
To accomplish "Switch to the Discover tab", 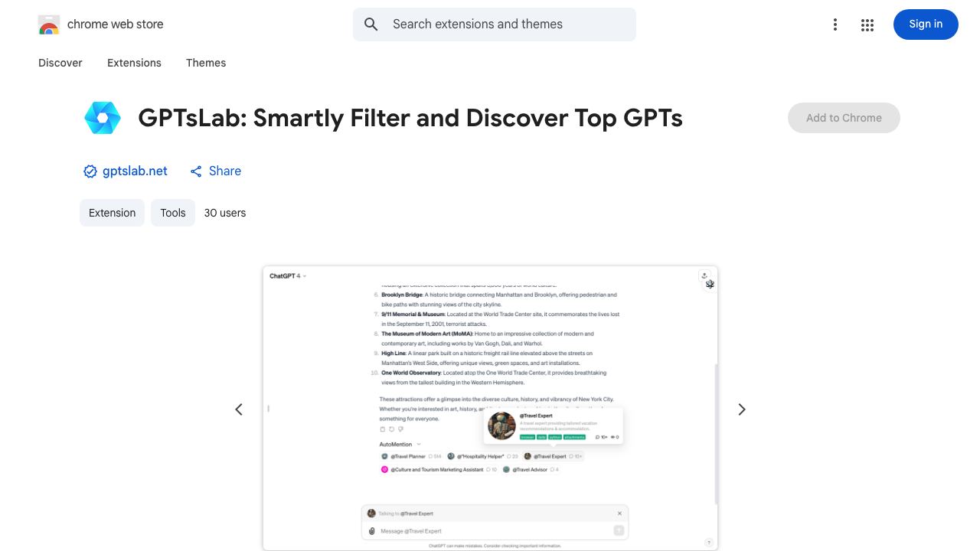I will [x=60, y=63].
